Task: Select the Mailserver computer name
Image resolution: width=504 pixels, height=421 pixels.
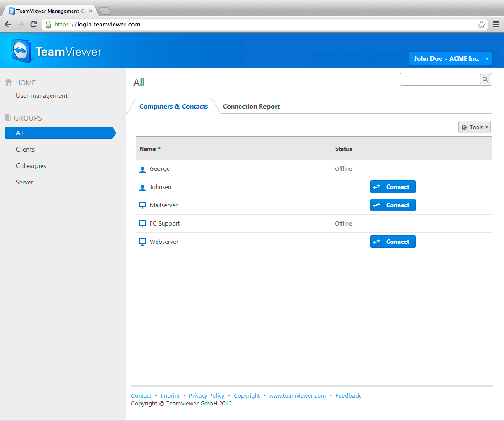Action: [x=163, y=205]
